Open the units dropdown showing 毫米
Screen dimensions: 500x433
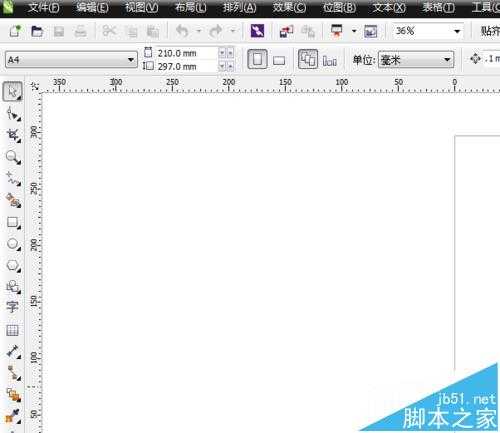tap(416, 60)
